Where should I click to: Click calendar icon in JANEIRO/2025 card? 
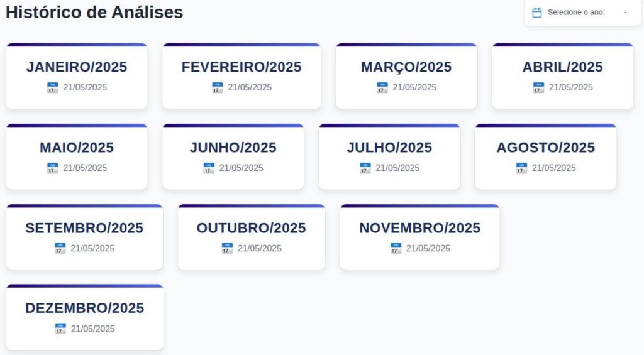(x=52, y=88)
